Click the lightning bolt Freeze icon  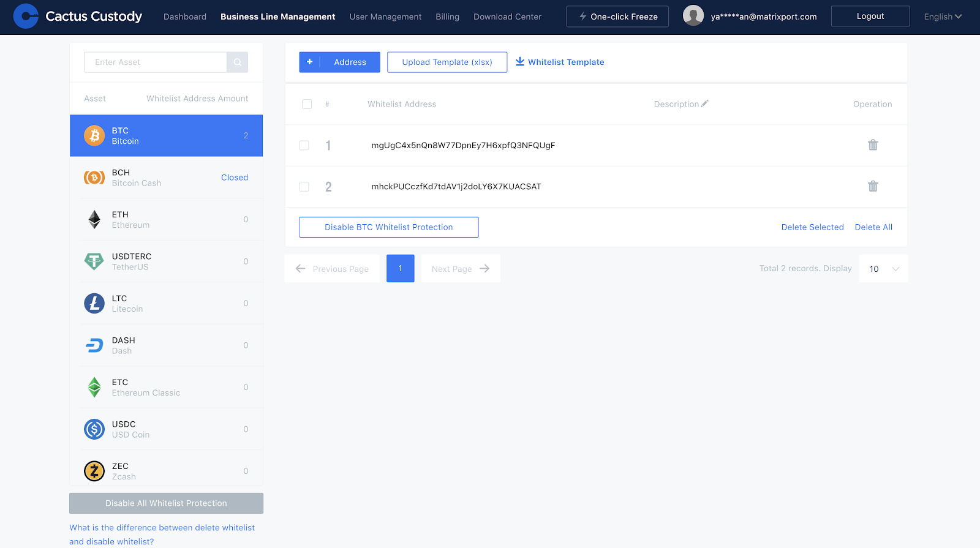[x=583, y=17]
